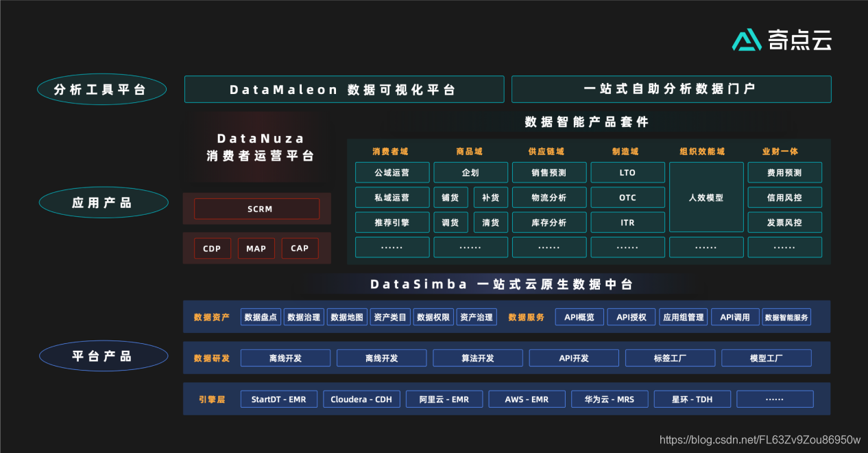Click the 数据地图 item in 数据资产

pyautogui.click(x=346, y=316)
